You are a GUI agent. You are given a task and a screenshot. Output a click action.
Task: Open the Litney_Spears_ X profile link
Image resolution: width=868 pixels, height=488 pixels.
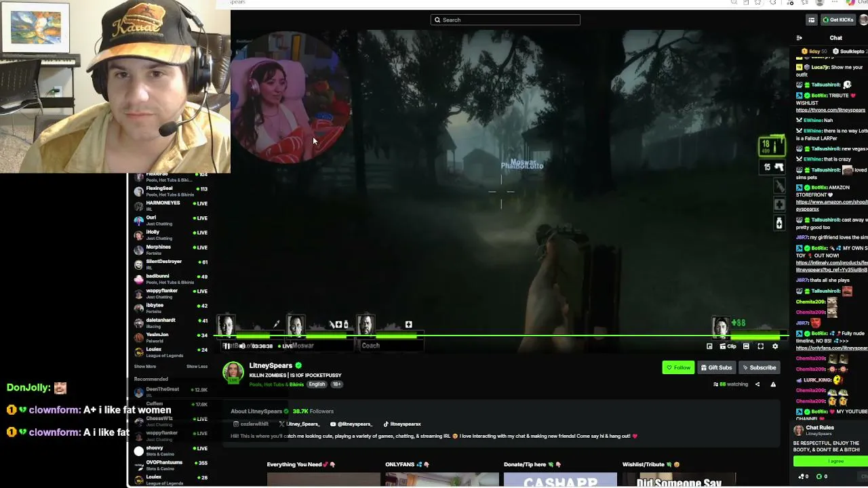pos(299,424)
